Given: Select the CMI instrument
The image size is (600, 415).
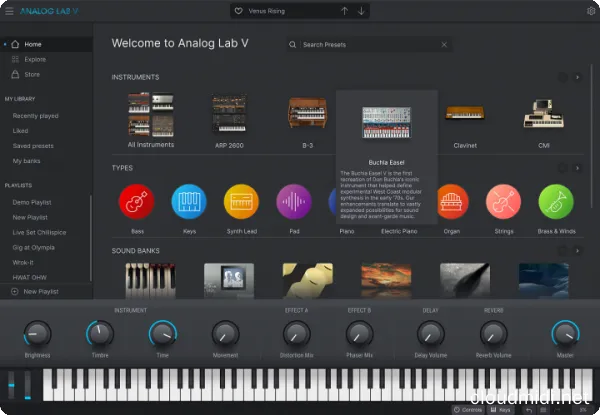Looking at the screenshot, I should point(544,114).
